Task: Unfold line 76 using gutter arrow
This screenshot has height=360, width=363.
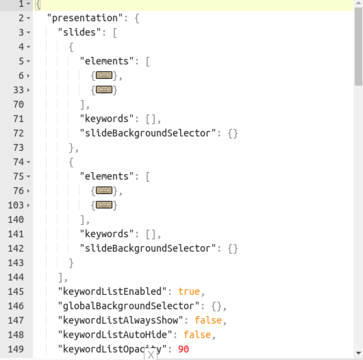Action: (28, 191)
